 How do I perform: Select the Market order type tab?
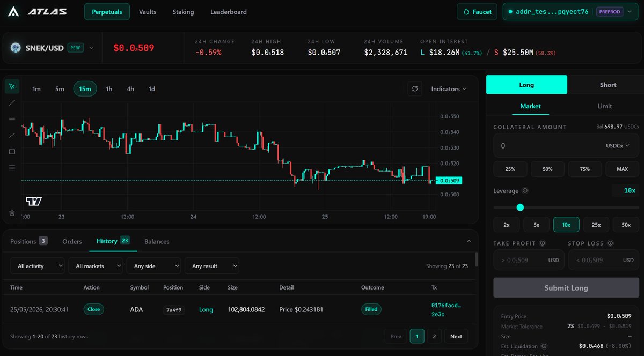[530, 106]
